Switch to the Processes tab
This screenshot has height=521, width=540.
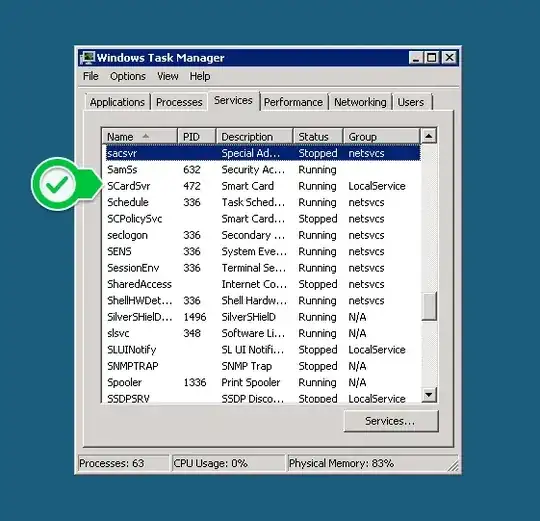pos(179,102)
